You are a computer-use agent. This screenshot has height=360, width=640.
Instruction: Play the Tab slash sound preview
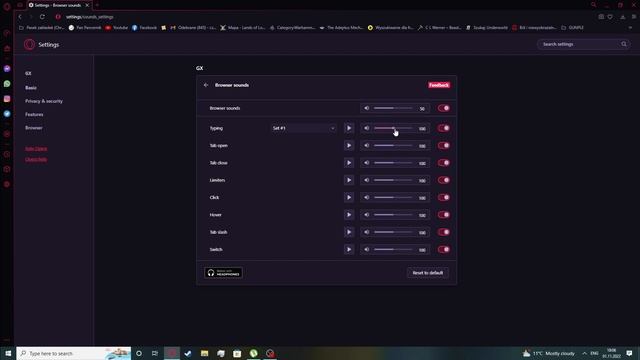click(349, 232)
